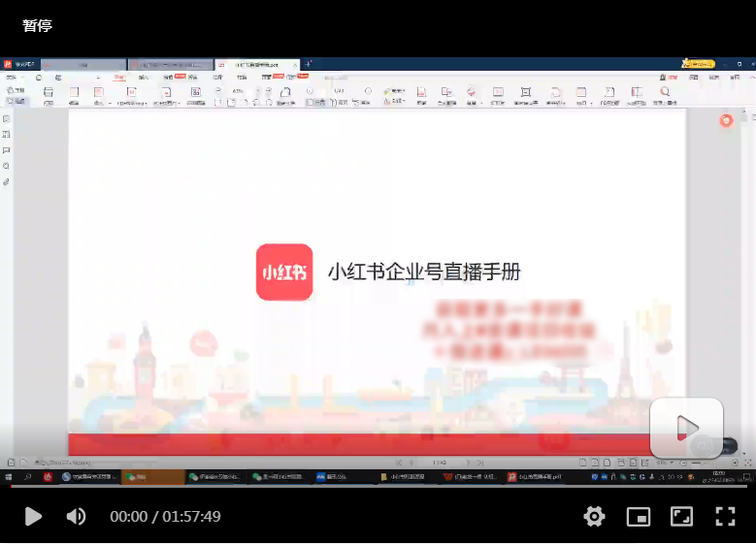
Task: Adjust the zoom slider in status bar
Action: (708, 463)
